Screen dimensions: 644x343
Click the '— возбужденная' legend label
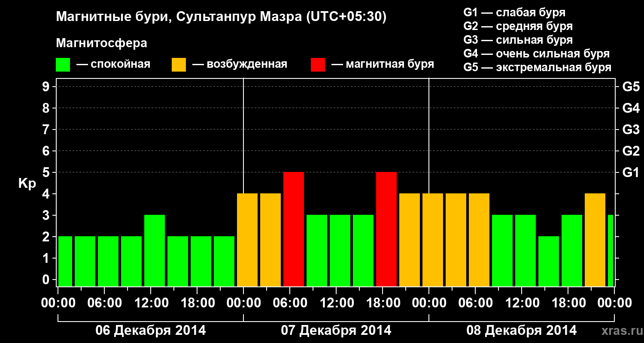pos(240,65)
